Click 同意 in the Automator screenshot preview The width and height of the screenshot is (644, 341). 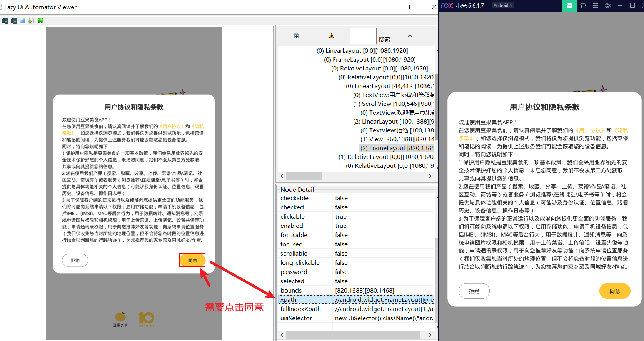point(192,260)
